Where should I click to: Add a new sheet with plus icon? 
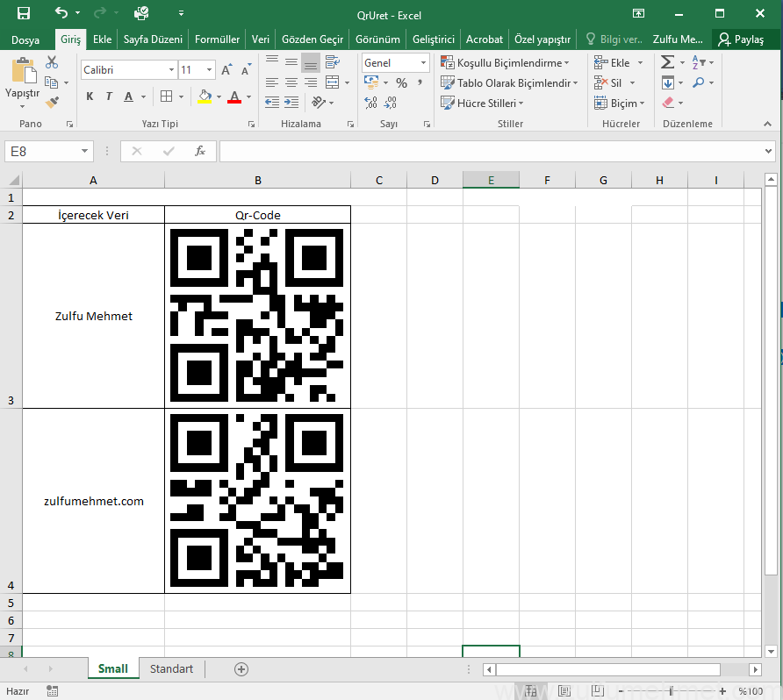point(241,668)
